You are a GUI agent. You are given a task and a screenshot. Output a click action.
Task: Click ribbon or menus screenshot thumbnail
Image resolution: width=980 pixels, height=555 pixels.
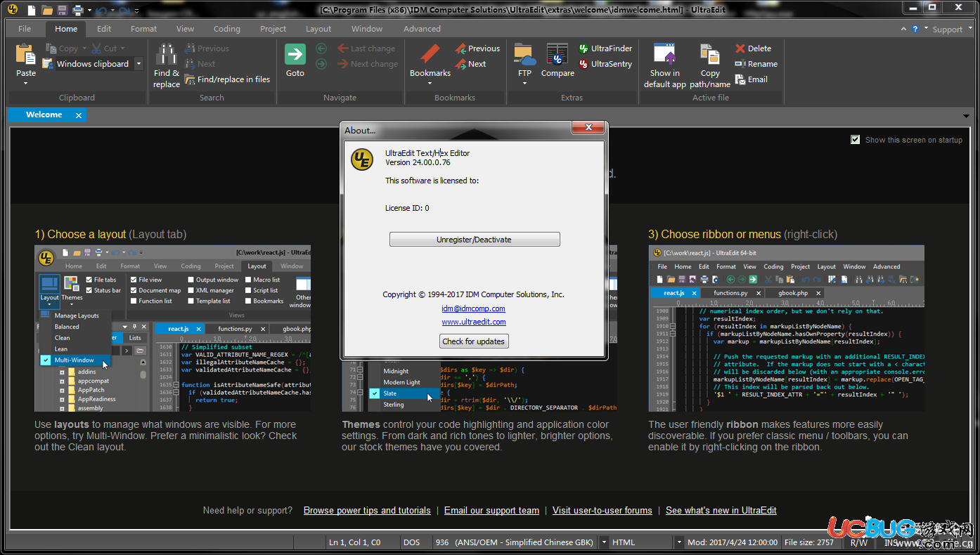pos(786,329)
